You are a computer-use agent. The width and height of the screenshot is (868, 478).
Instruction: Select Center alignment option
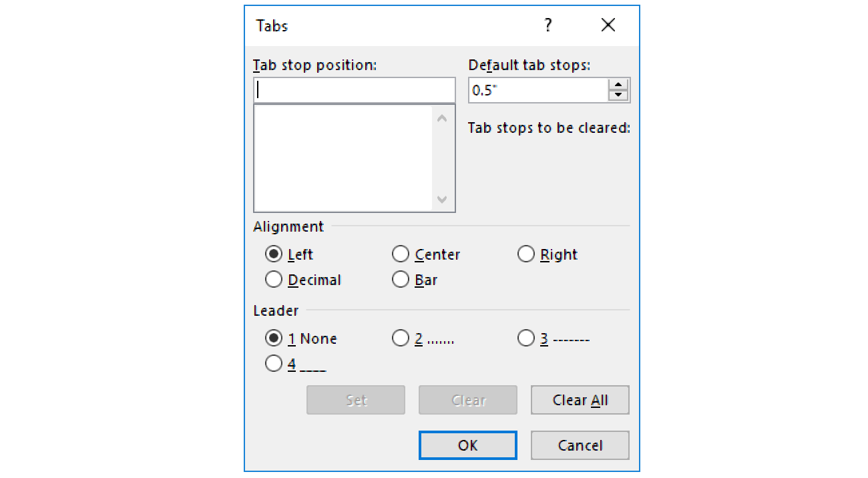(x=401, y=254)
